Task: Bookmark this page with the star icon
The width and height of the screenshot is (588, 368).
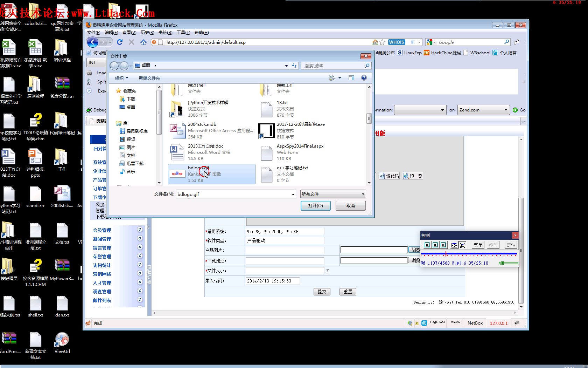Action: coord(382,42)
